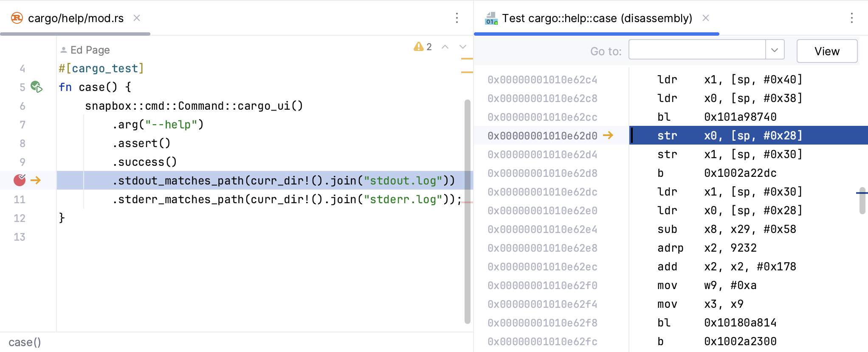The height and width of the screenshot is (352, 868).
Task: Open the editor tab options menu
Action: [x=457, y=18]
